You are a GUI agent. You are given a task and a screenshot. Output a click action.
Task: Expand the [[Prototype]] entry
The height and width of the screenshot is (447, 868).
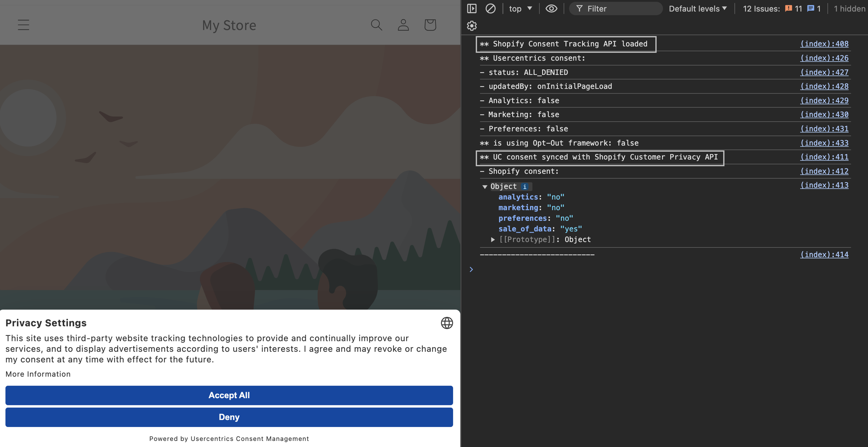coord(493,239)
